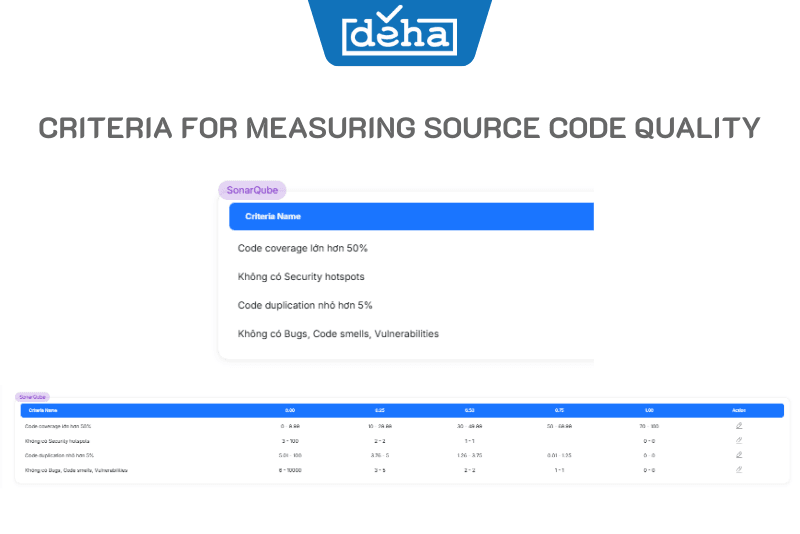
Task: Click the edit icon for Security hotspots row
Action: click(x=739, y=440)
